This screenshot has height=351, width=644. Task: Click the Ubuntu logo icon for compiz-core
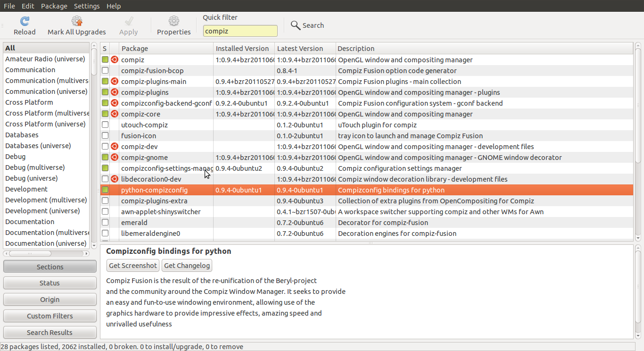[x=115, y=114]
